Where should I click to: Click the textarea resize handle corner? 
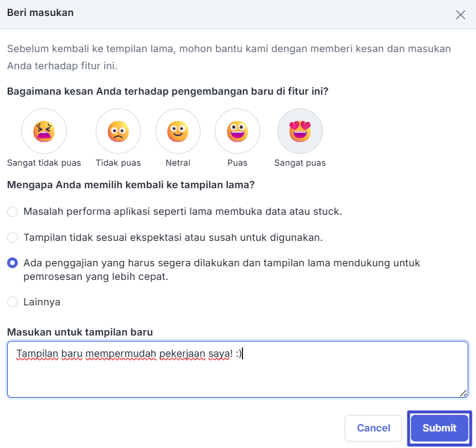(463, 393)
